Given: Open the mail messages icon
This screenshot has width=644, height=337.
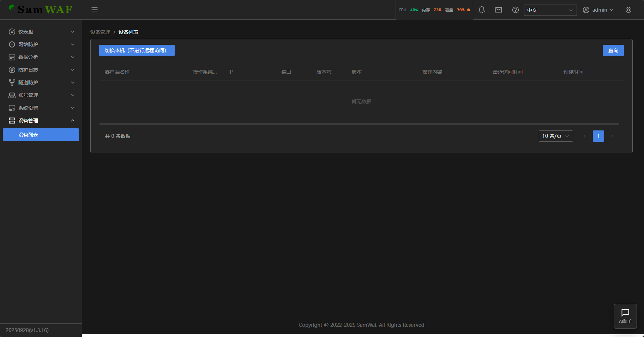Looking at the screenshot, I should tap(498, 10).
